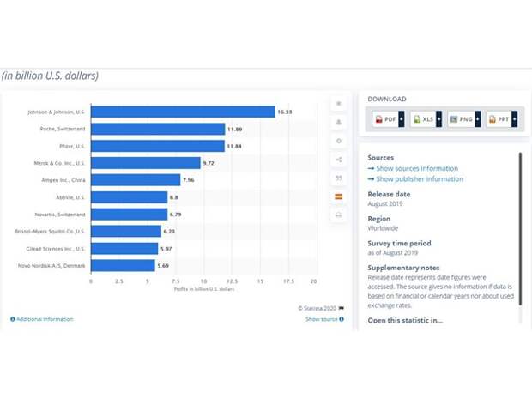Screen dimensions: 532x399
Task: Click the green XLS file icon
Action: click(x=417, y=119)
